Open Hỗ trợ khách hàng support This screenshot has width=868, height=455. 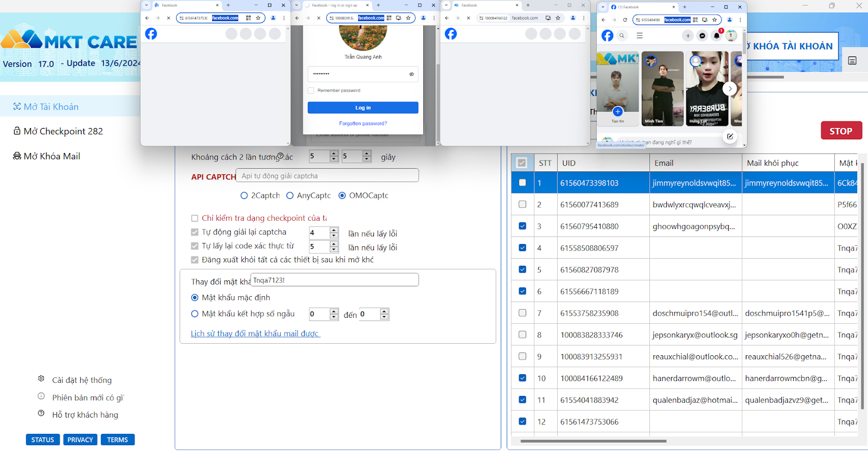pos(85,414)
